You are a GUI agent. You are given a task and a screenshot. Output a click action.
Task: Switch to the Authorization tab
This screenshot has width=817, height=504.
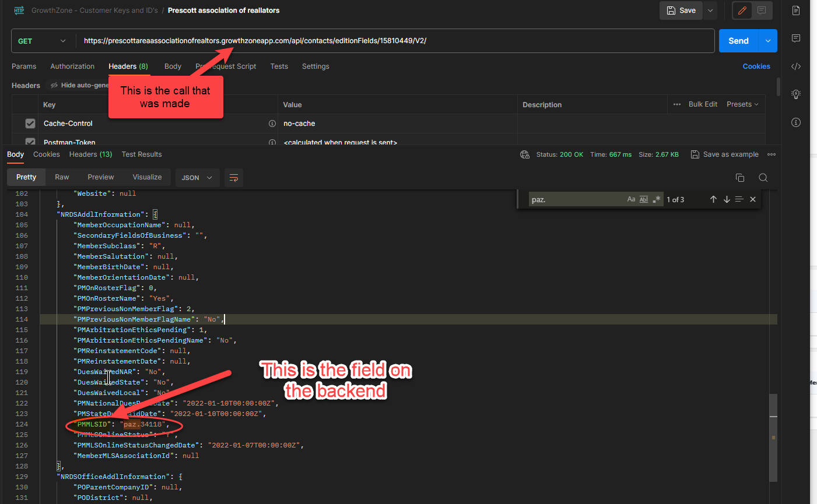pos(72,66)
